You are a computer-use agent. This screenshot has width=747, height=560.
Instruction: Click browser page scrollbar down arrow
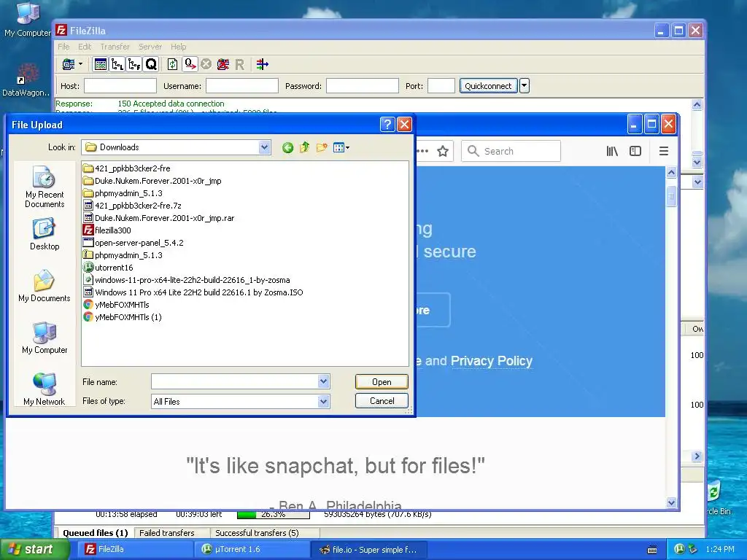[671, 503]
